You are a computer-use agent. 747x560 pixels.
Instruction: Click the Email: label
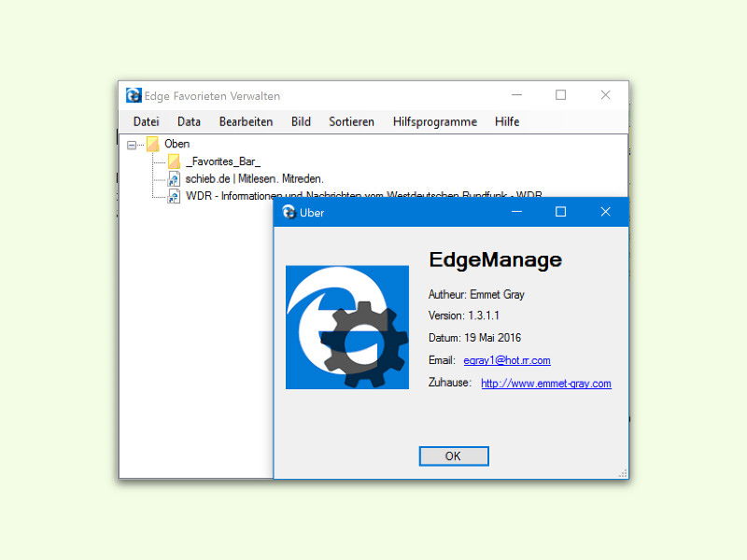(x=442, y=360)
